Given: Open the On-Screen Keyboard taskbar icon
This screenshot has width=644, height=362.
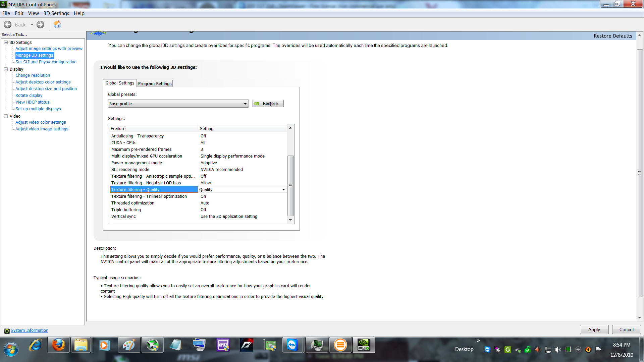Looking at the screenshot, I should [199, 345].
